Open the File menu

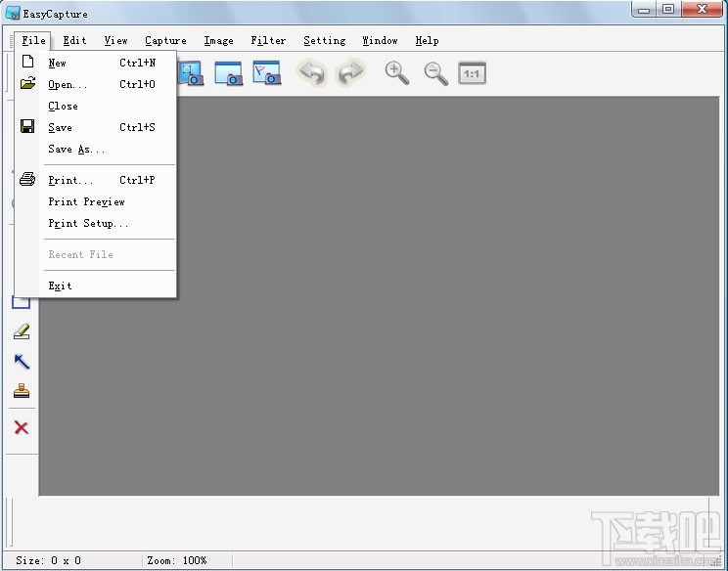coord(33,41)
